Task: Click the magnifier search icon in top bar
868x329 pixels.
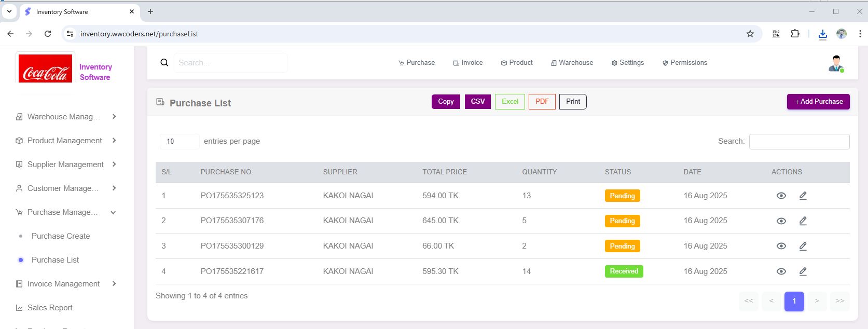Action: click(x=164, y=63)
